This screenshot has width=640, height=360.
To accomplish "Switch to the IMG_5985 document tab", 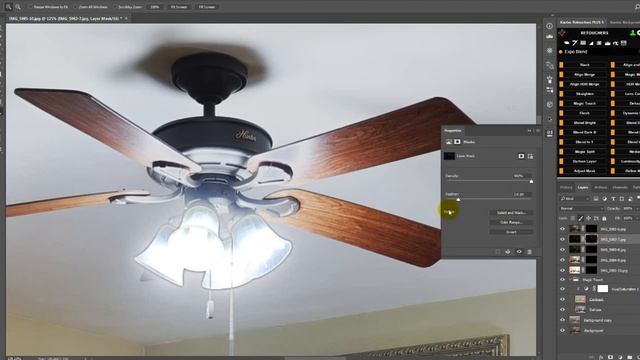I will click(x=65, y=18).
